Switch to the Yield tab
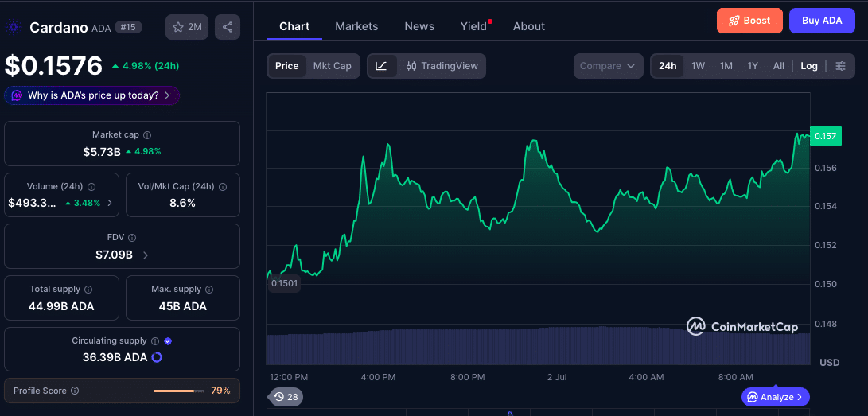The width and height of the screenshot is (868, 416). pyautogui.click(x=474, y=26)
